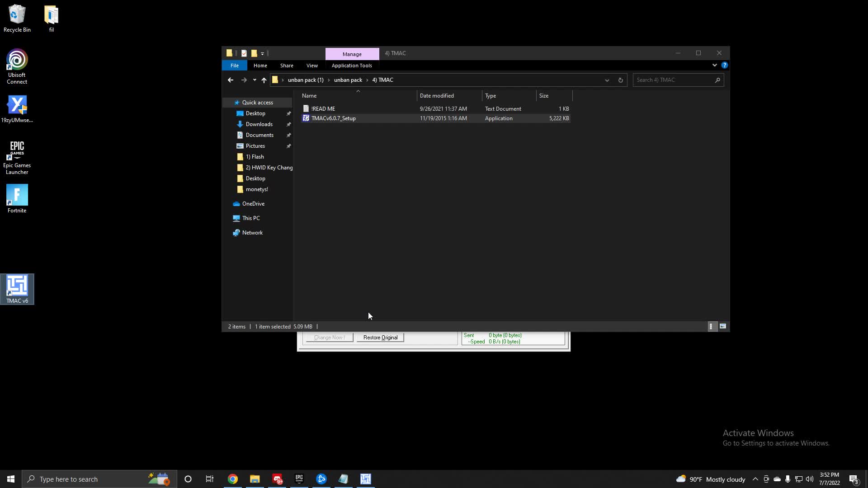Open the Application Tools Manage tab
The height and width of the screenshot is (488, 868).
pyautogui.click(x=352, y=54)
